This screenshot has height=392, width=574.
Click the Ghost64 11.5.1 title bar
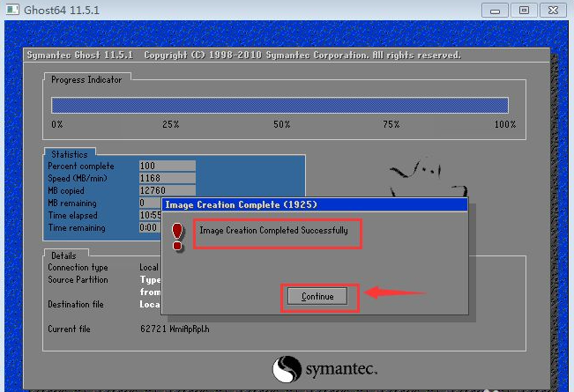click(220, 10)
